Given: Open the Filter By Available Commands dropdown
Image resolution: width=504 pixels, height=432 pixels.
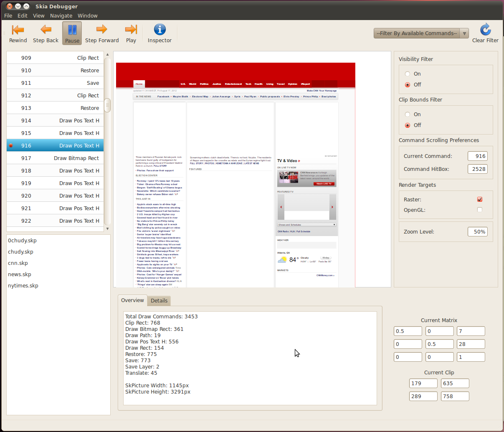Looking at the screenshot, I should click(x=421, y=33).
